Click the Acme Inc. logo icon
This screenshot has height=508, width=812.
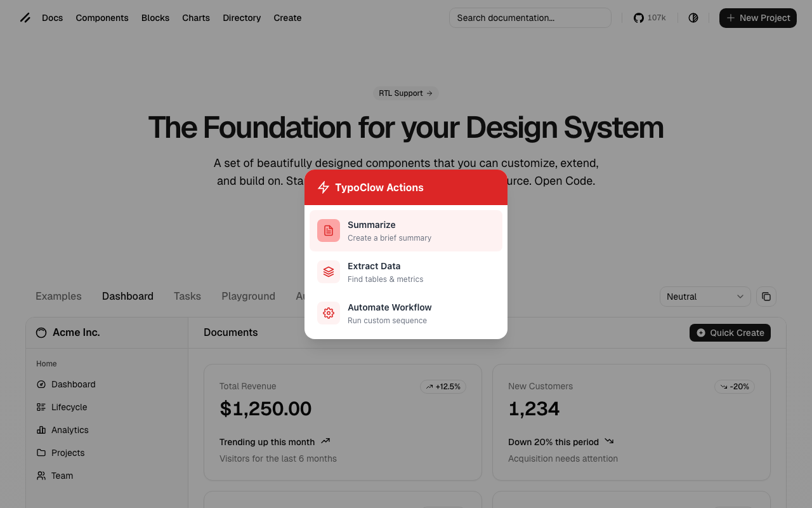pos(41,333)
